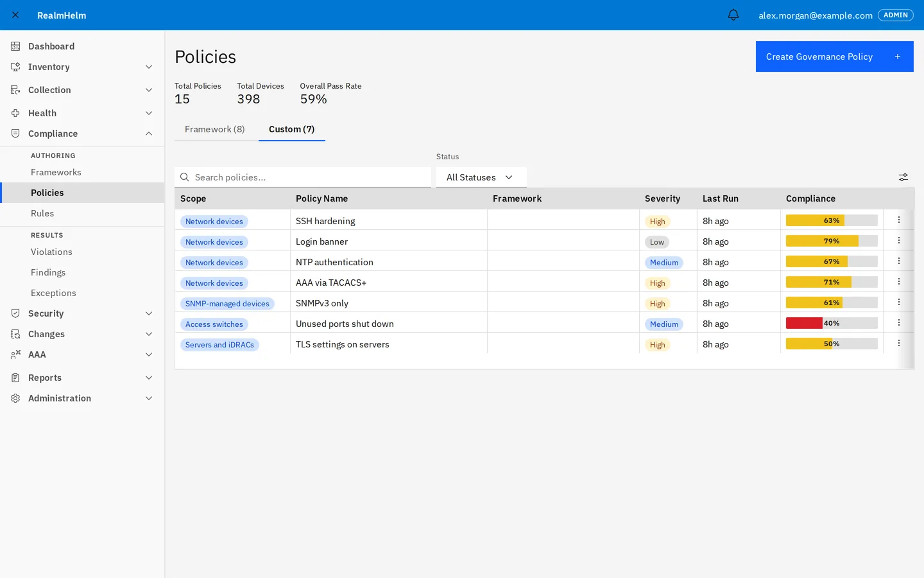Focus the Search policies field

pyautogui.click(x=303, y=177)
